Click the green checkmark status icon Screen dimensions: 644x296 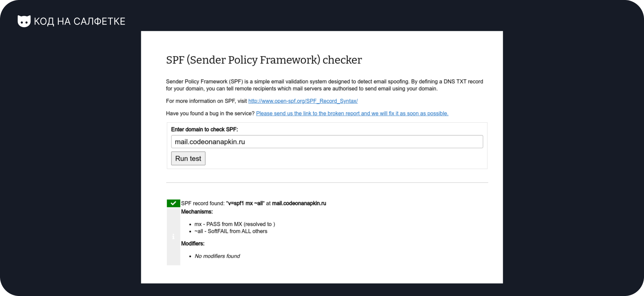[173, 203]
